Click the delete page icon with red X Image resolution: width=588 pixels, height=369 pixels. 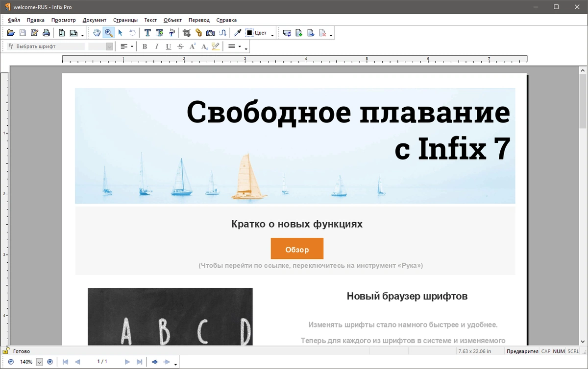tap(322, 33)
